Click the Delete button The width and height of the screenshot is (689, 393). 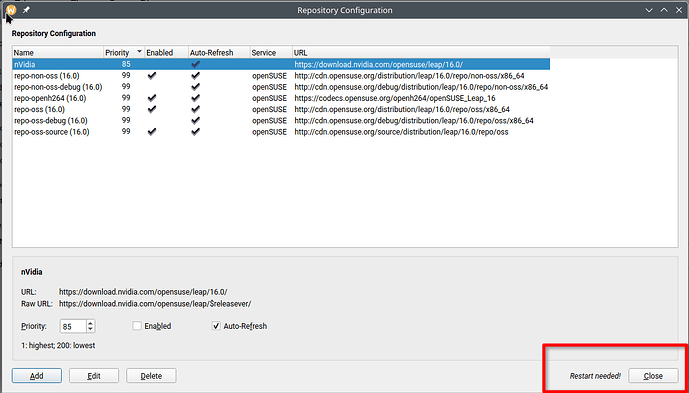[151, 376]
